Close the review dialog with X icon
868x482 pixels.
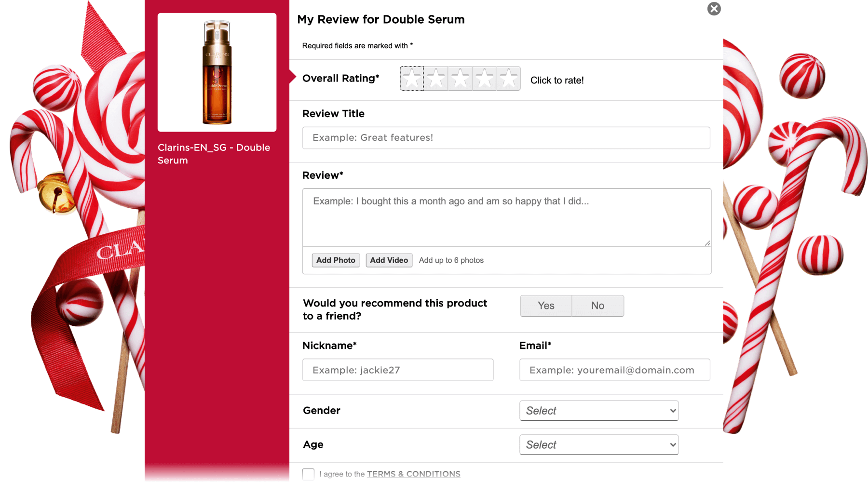coord(714,9)
